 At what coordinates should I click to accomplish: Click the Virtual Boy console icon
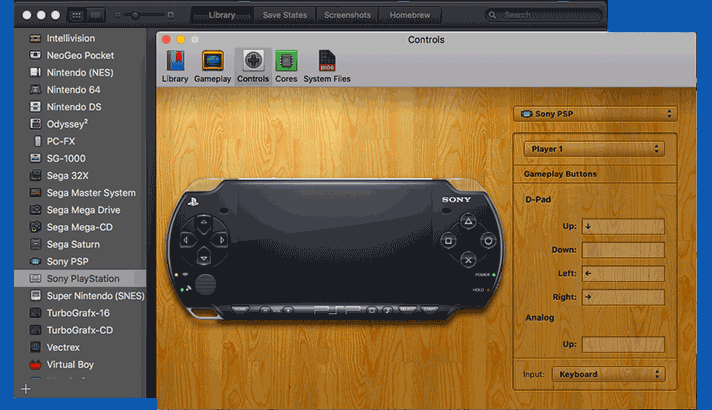tap(35, 365)
